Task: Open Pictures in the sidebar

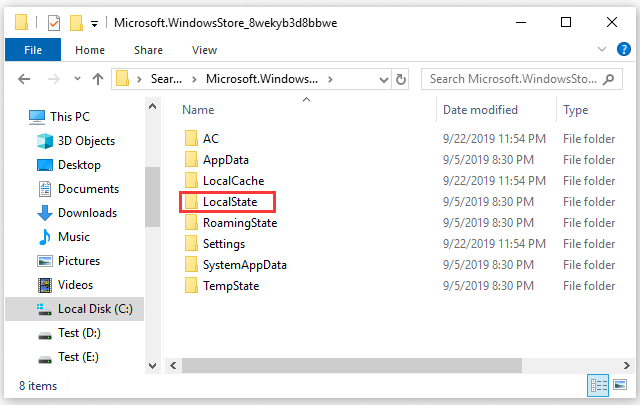Action: (79, 261)
